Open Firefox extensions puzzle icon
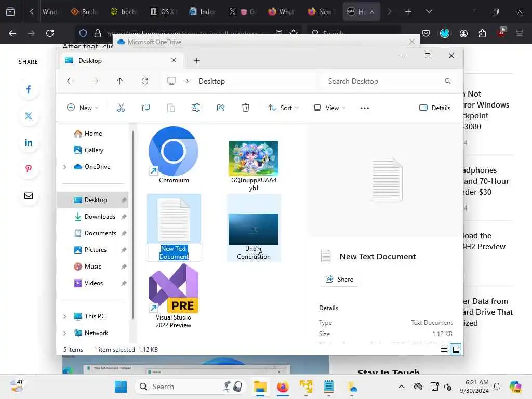 (482, 33)
